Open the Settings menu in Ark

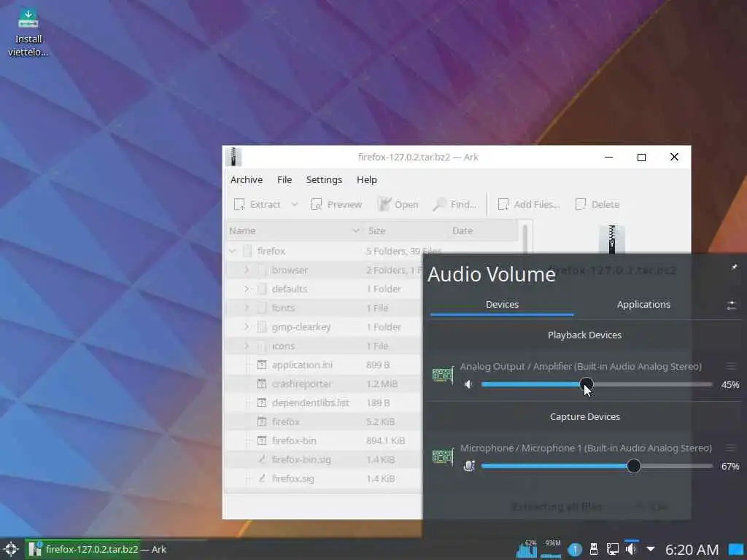point(324,179)
